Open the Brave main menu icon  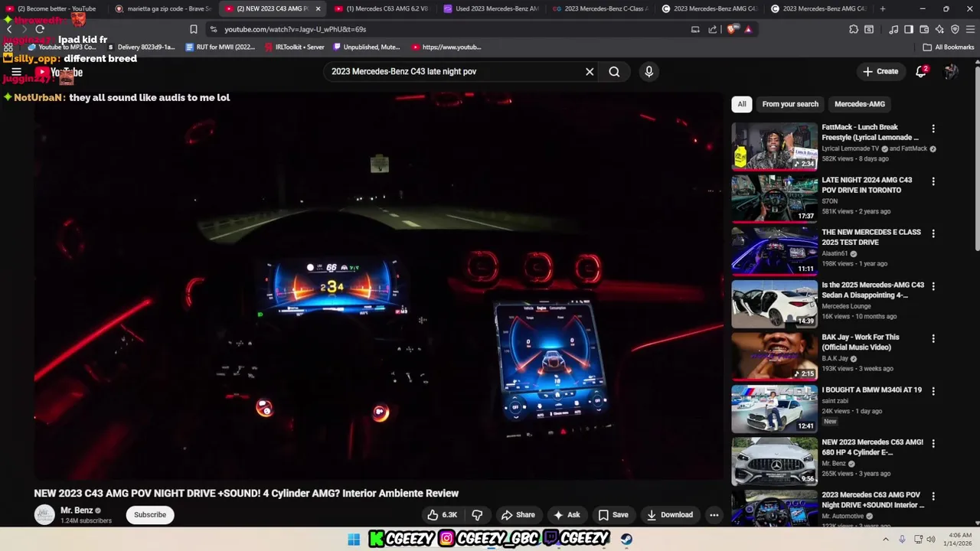[970, 29]
